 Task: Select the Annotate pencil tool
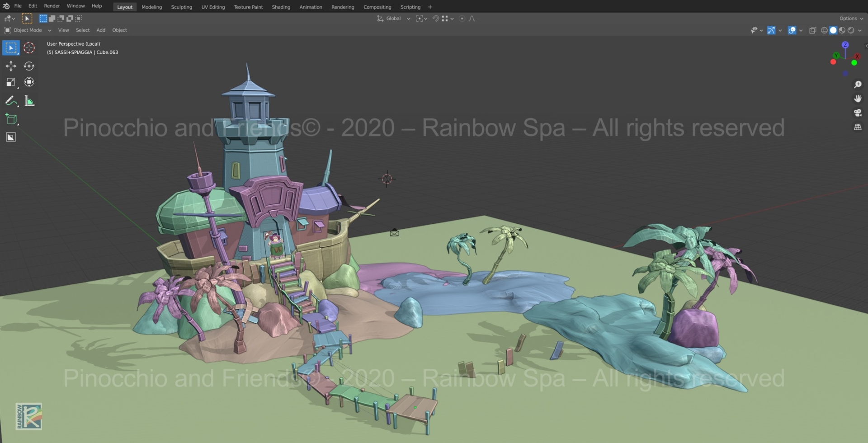click(11, 101)
